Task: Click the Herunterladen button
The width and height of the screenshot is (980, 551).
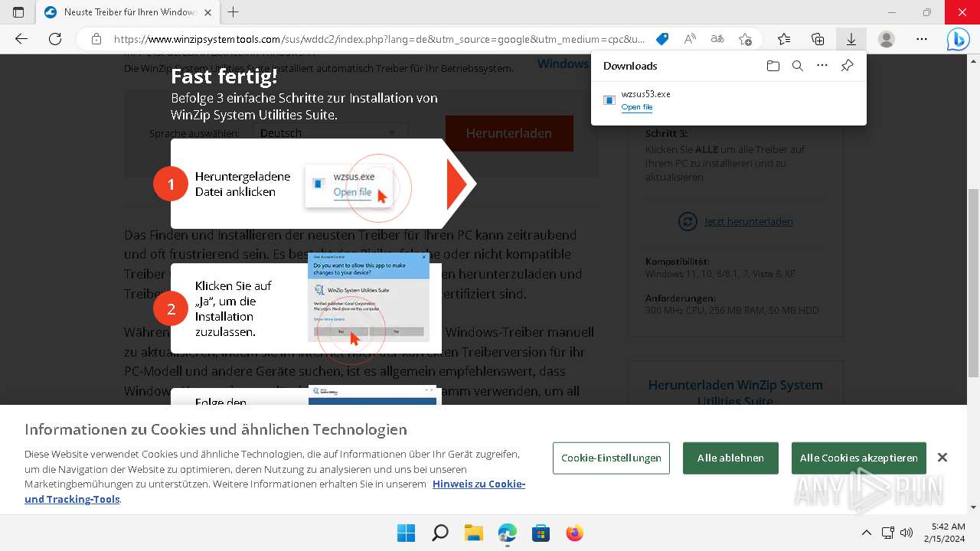Action: click(x=509, y=133)
